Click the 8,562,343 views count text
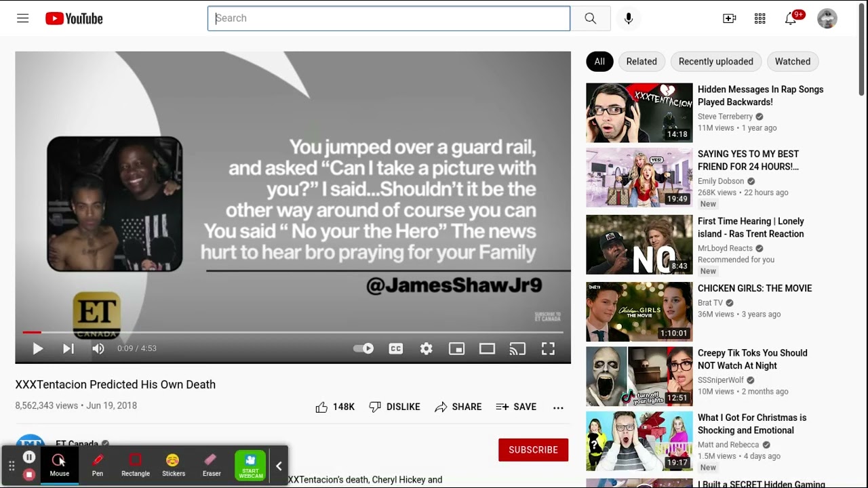Image resolution: width=868 pixels, height=488 pixels. tap(47, 405)
